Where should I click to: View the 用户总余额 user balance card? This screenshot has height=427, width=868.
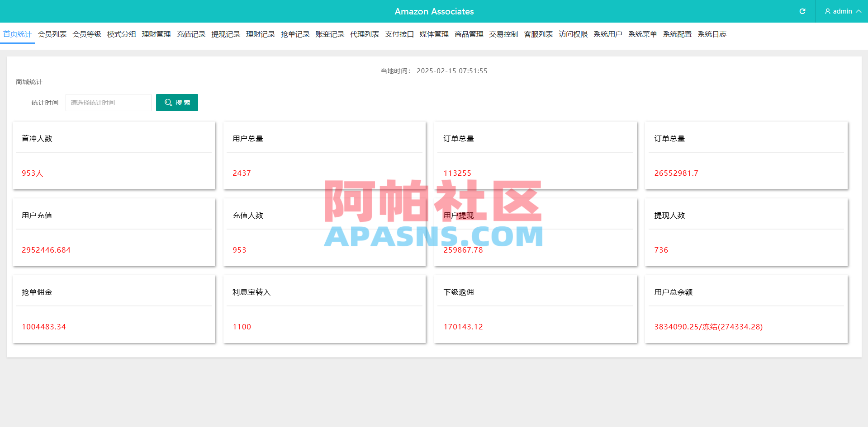click(746, 309)
